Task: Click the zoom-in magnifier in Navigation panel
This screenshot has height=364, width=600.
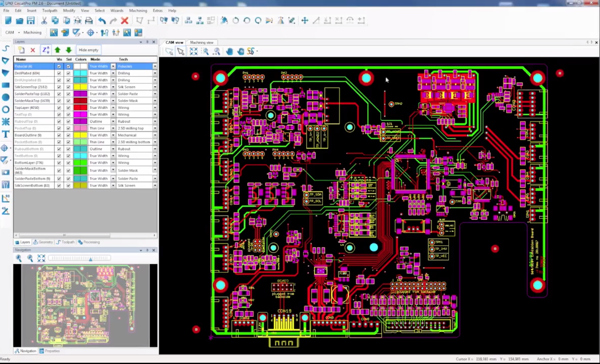Action: tap(18, 258)
